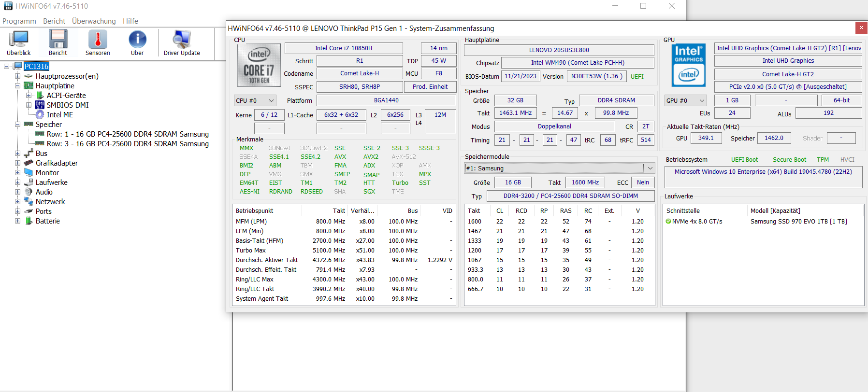Open the Bericht menu
868x392 pixels.
(x=54, y=21)
